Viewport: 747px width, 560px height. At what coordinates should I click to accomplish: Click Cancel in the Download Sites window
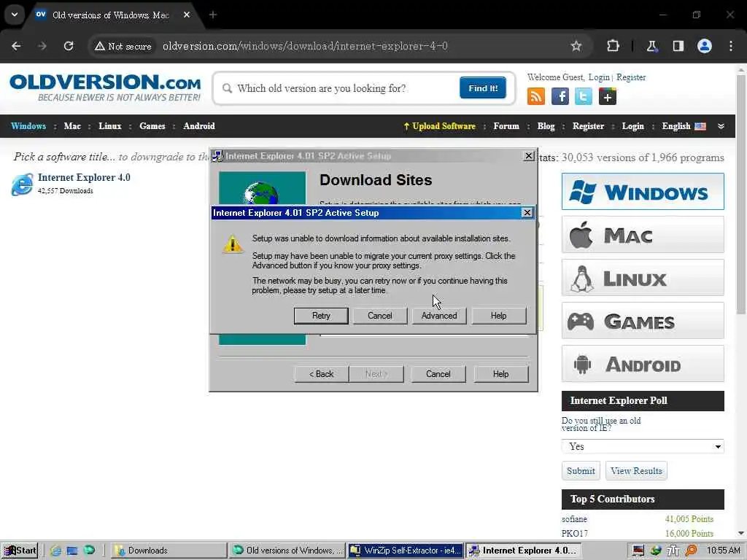[438, 374]
